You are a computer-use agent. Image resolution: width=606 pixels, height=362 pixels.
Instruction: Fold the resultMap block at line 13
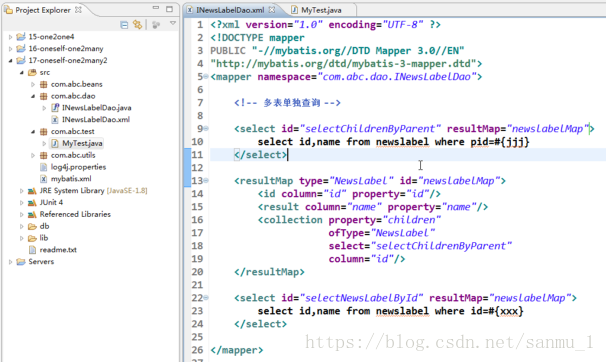(x=206, y=180)
